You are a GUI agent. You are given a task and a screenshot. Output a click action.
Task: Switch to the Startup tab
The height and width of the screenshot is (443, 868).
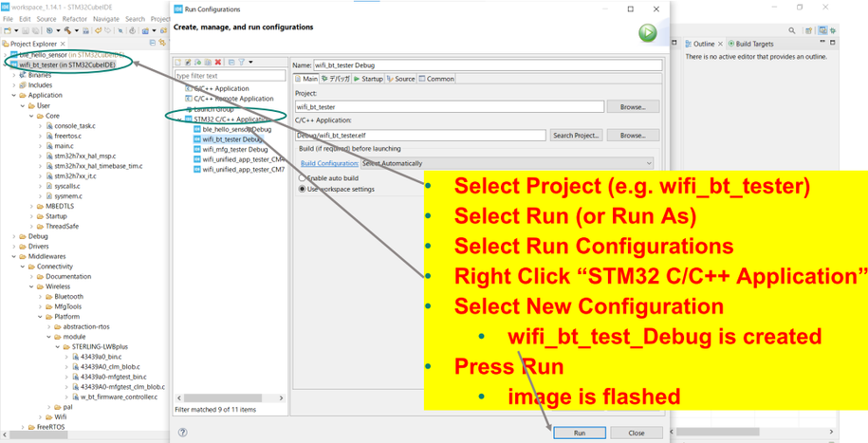tap(368, 79)
